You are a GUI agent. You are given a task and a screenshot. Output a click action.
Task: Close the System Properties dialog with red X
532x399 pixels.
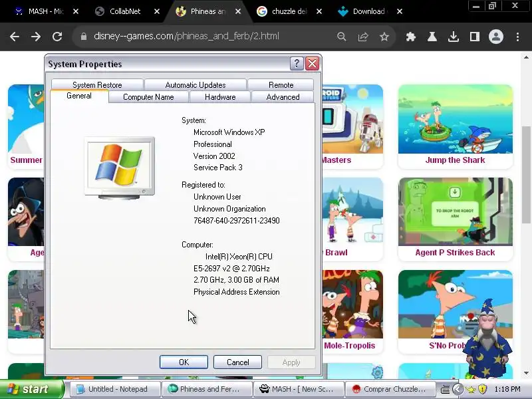click(x=312, y=63)
